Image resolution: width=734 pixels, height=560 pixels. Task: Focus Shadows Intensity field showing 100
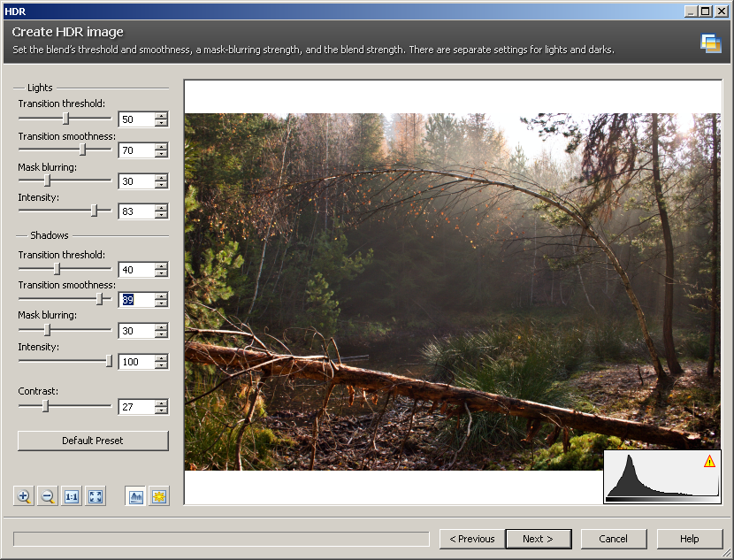coord(137,362)
